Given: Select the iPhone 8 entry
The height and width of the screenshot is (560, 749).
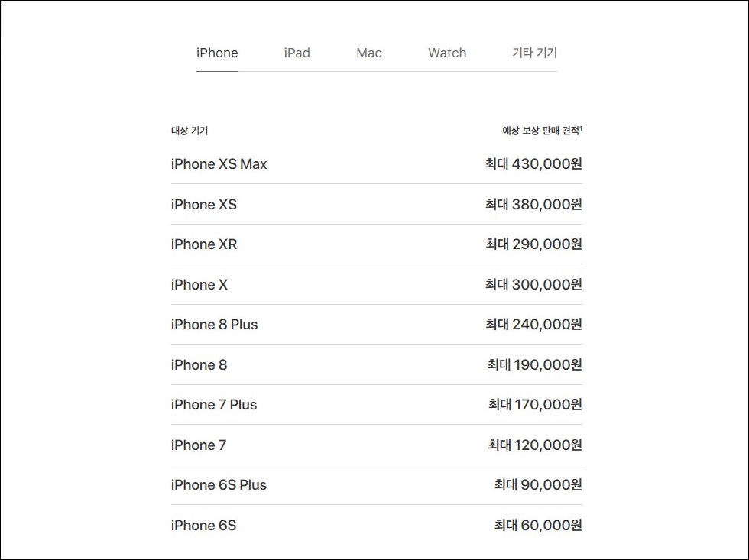Looking at the screenshot, I should click(199, 364).
